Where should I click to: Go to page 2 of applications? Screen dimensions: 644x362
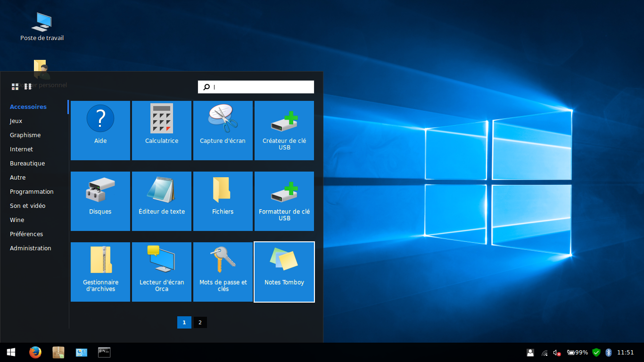tap(200, 322)
